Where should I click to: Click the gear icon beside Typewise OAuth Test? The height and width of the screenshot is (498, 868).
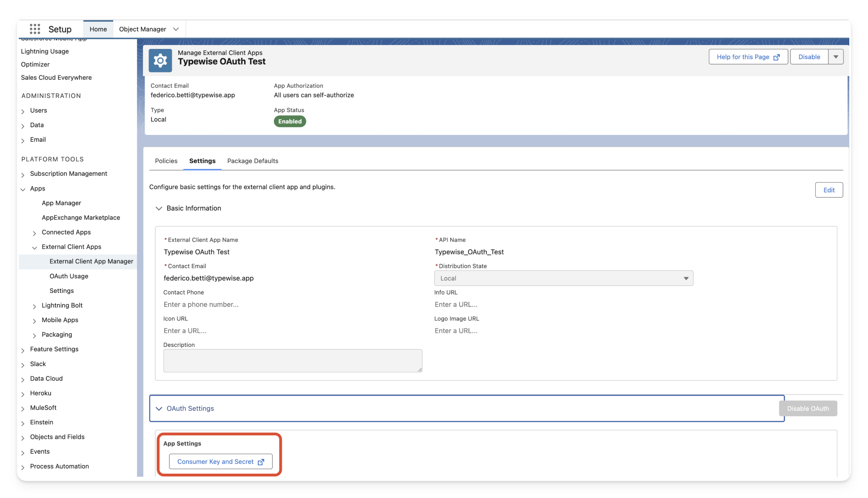pos(160,60)
